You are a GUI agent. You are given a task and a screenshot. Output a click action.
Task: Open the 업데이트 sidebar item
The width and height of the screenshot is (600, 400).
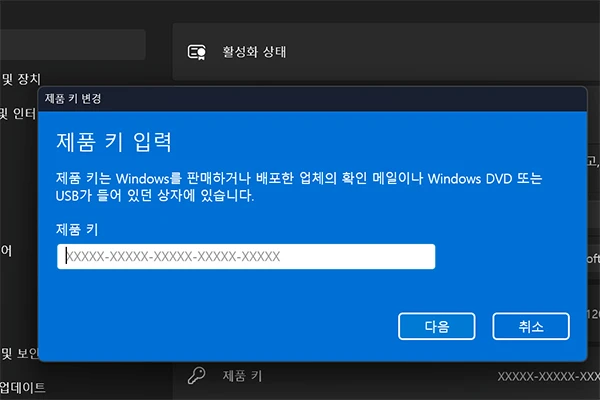(x=22, y=387)
